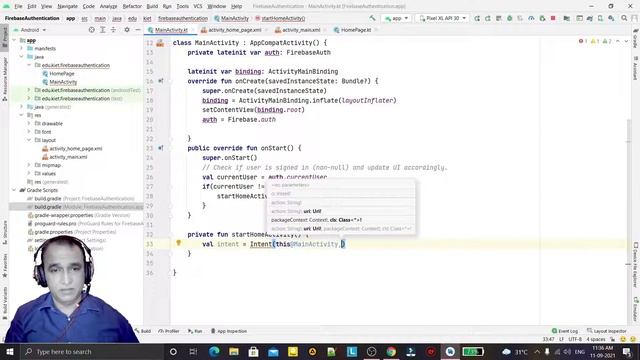Screen dimensions: 640x360
Task: Select MainActivity class in project tree
Action: (63, 82)
